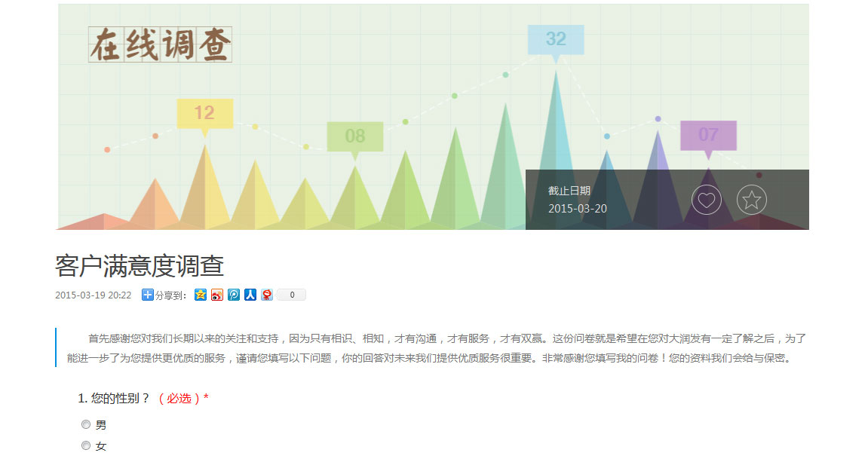Click the heart like icon
Viewport: 868px width, 465px height.
pyautogui.click(x=707, y=200)
